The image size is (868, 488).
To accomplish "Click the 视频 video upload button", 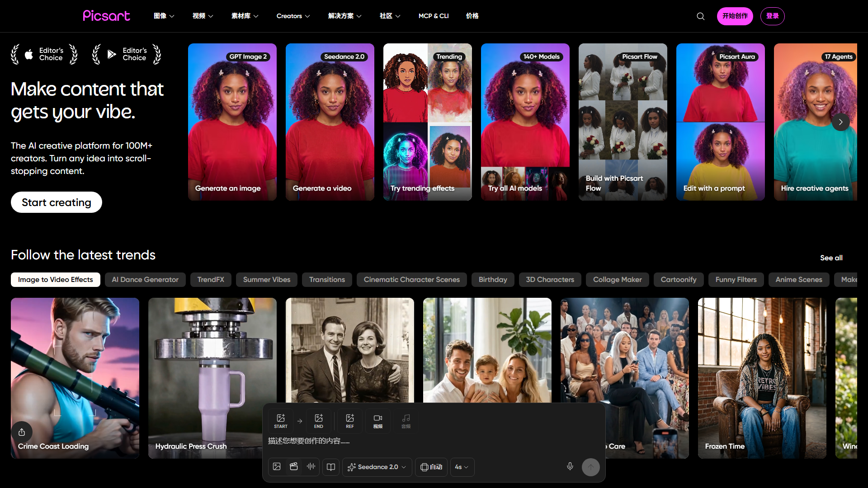I will (x=378, y=421).
